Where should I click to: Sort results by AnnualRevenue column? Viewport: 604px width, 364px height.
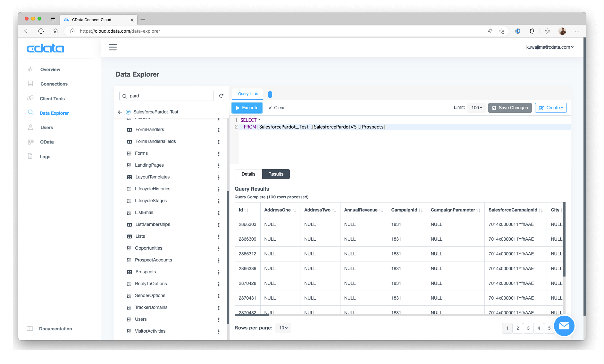381,210
